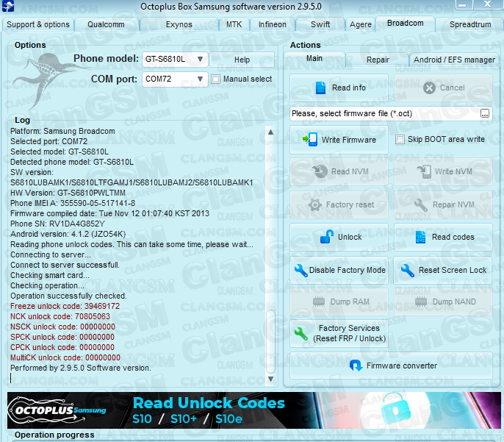Click the Reset Screen Lock wrench icon

(407, 270)
